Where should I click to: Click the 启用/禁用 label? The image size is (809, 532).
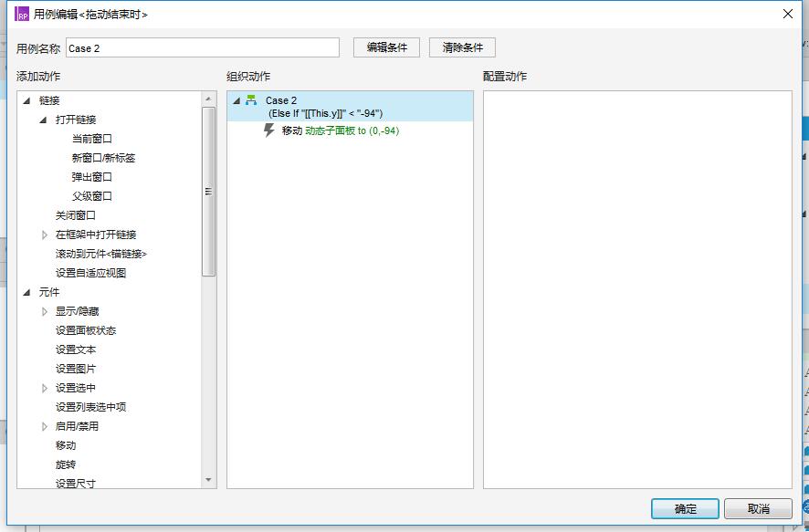click(77, 426)
